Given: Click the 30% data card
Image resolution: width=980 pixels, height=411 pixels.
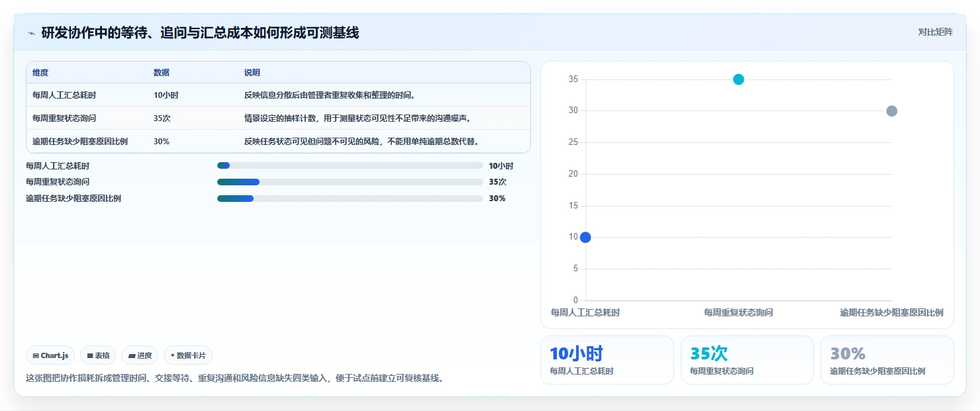Looking at the screenshot, I should [x=887, y=360].
